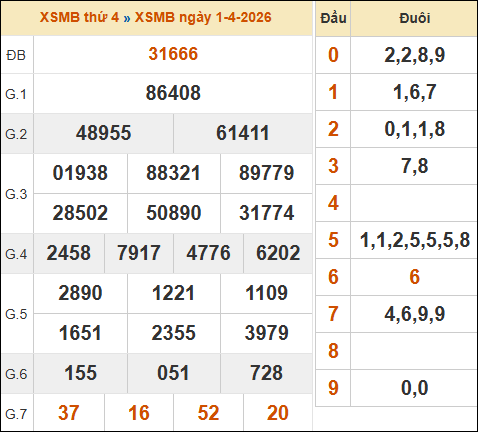Click G.3 number 31774
478x432 pixels.
point(267,213)
